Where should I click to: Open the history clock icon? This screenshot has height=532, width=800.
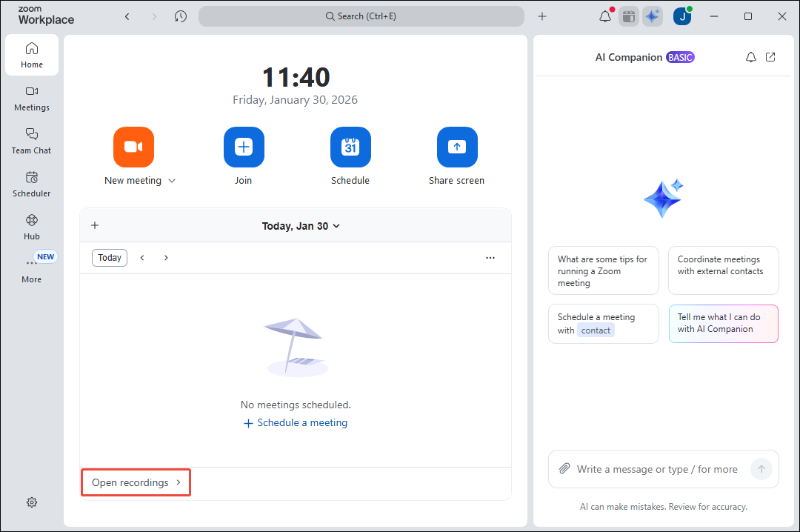(x=181, y=16)
